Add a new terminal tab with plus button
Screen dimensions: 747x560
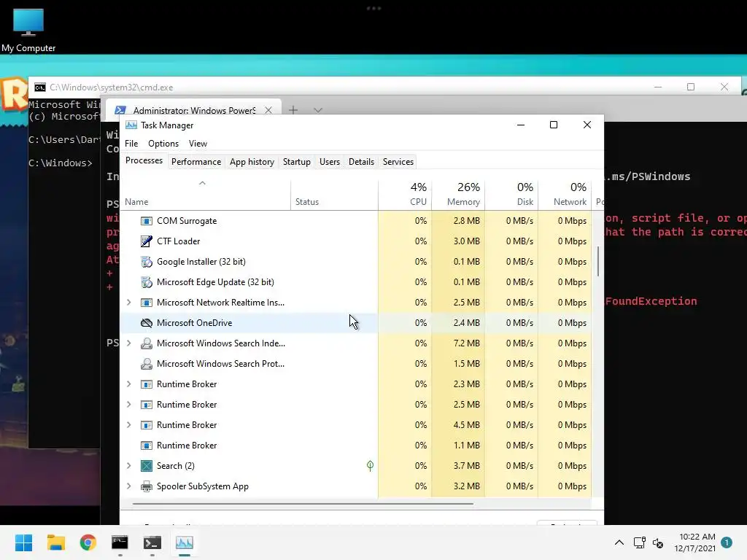293,111
